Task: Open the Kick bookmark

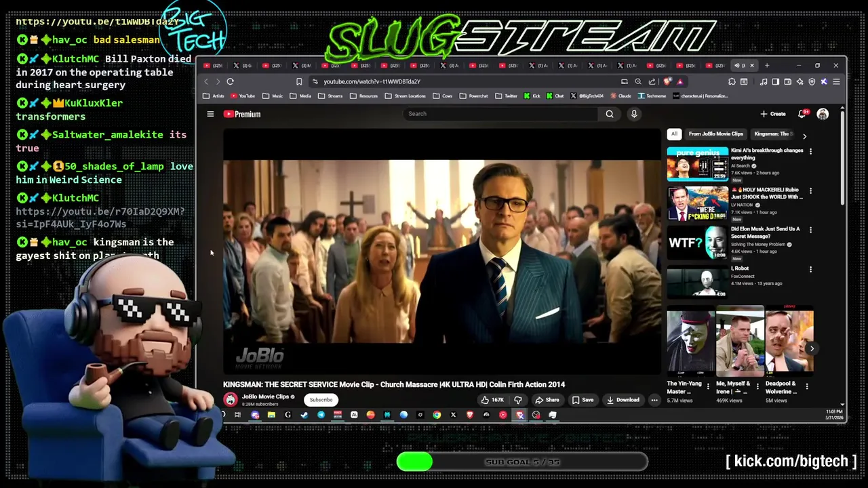Action: tap(532, 96)
